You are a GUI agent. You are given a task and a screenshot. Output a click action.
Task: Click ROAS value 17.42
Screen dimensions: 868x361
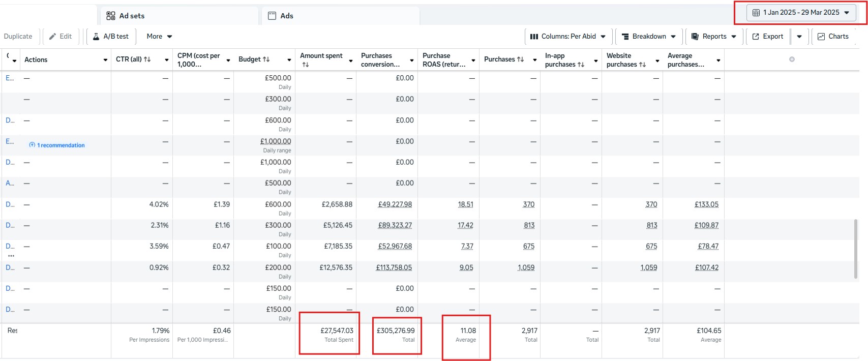[465, 225]
